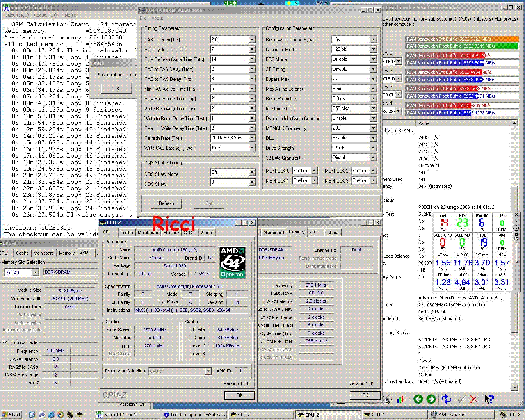Switch to Memory tab in left CPU-Z window

(66, 253)
